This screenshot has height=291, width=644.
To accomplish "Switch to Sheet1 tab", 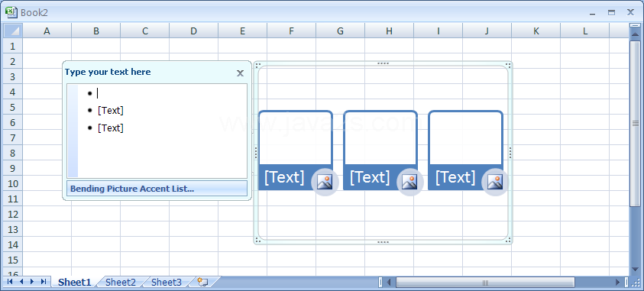I will click(x=74, y=282).
